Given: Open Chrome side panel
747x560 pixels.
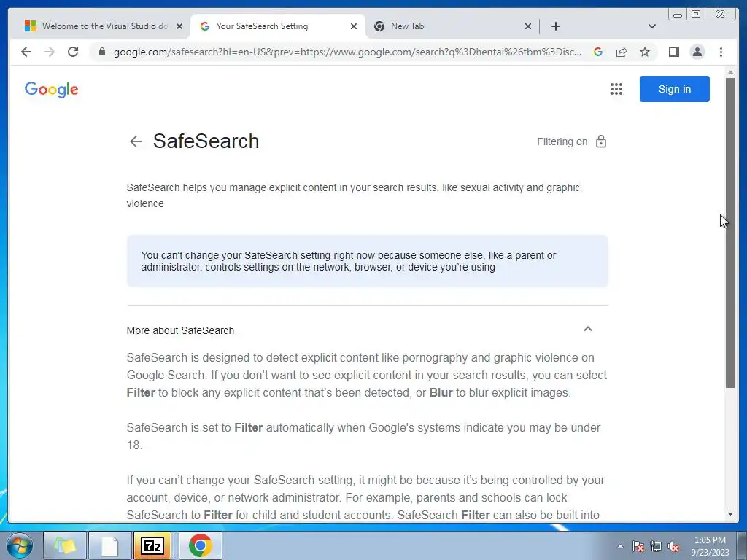Looking at the screenshot, I should pos(673,52).
